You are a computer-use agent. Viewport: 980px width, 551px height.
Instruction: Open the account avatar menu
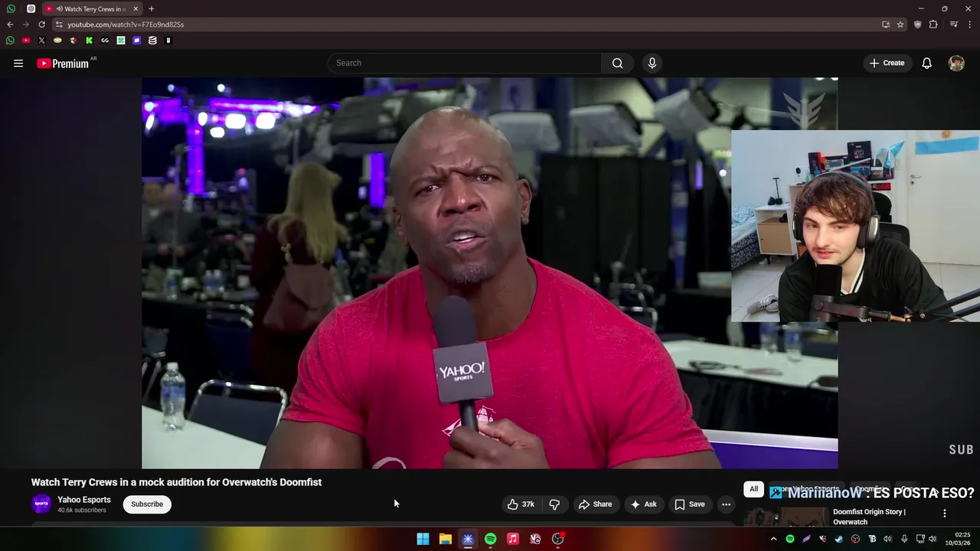(x=956, y=64)
